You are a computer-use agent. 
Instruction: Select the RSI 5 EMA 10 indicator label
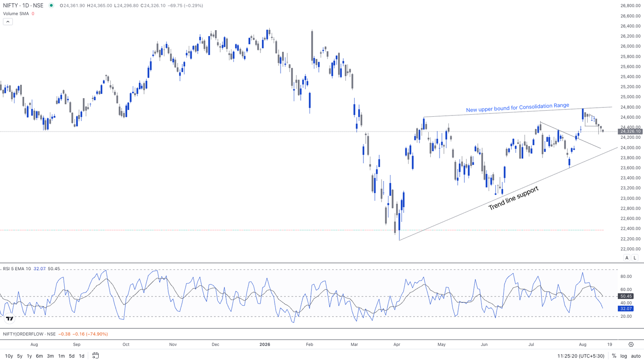(x=17, y=269)
